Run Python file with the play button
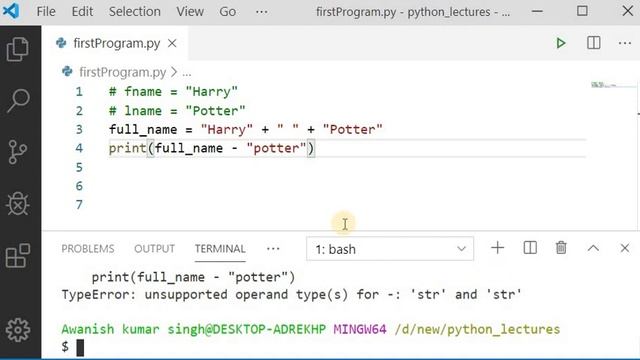This screenshot has height=360, width=640. [x=561, y=43]
